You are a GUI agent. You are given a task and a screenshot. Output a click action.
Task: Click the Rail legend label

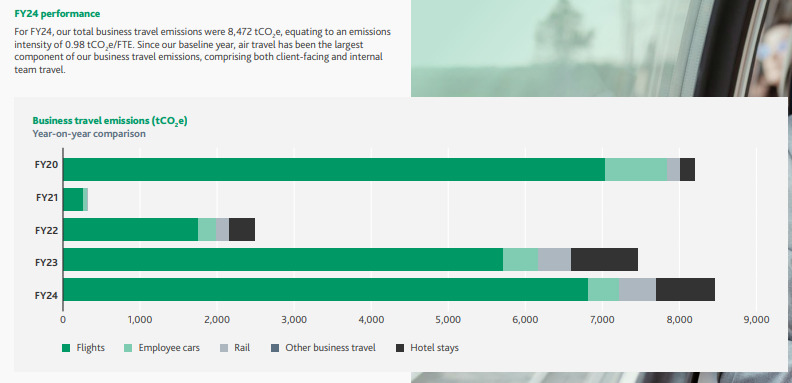pos(242,348)
